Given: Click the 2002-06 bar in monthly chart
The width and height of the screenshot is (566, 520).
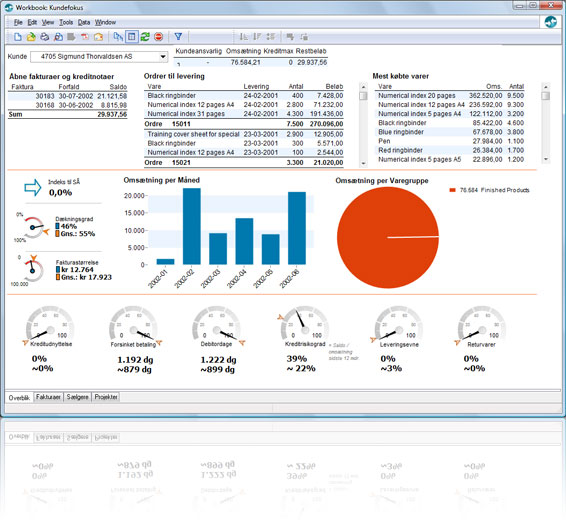Looking at the screenshot, I should point(297,228).
